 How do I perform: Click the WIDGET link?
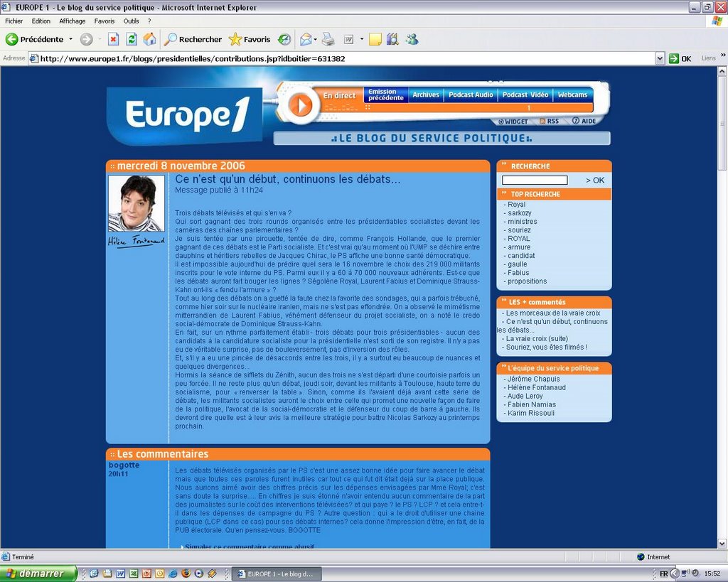pyautogui.click(x=513, y=122)
